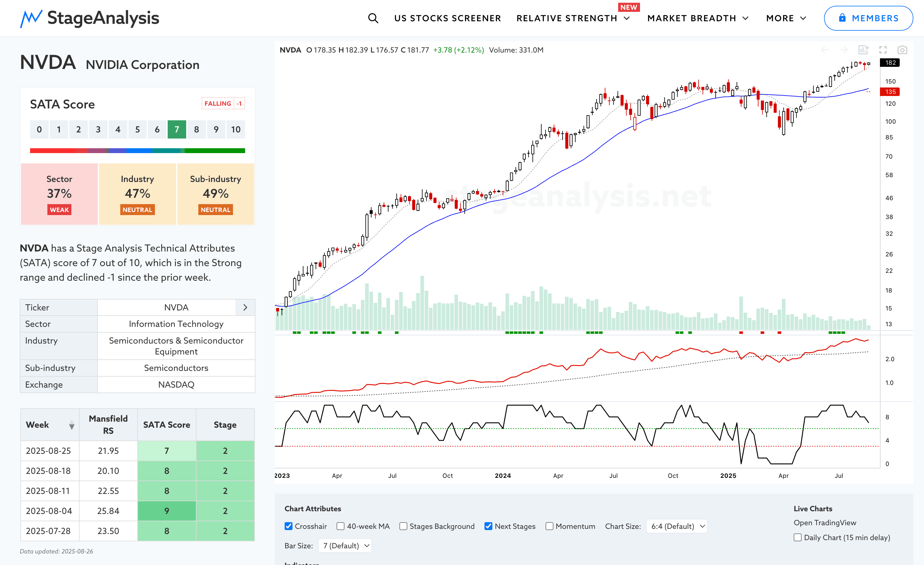Image resolution: width=924 pixels, height=565 pixels.
Task: Click Data updated 2025-08-26 note
Action: point(56,551)
